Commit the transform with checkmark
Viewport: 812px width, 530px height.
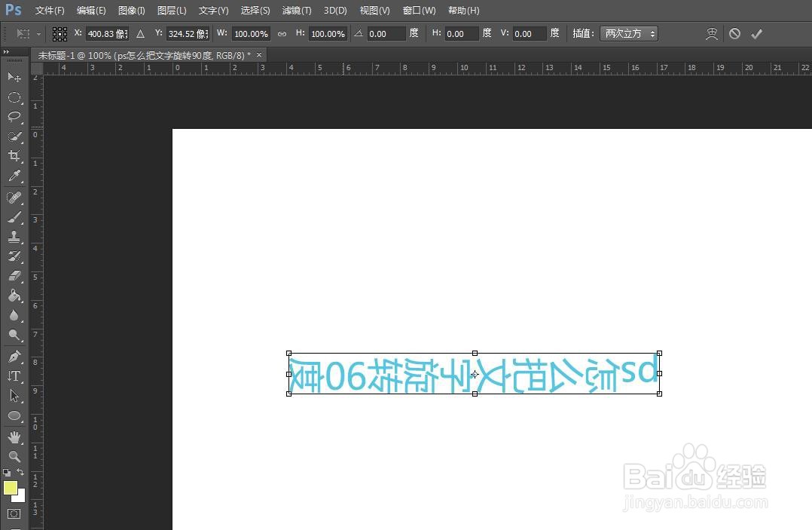point(757,33)
